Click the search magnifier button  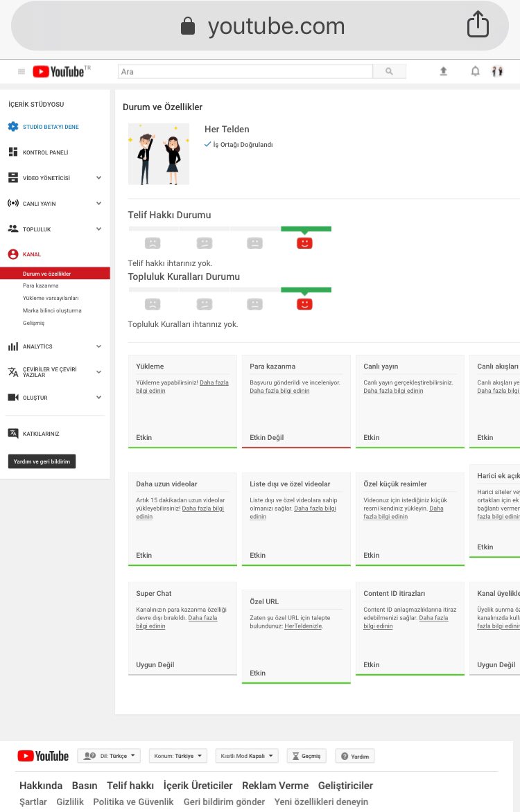[x=389, y=71]
